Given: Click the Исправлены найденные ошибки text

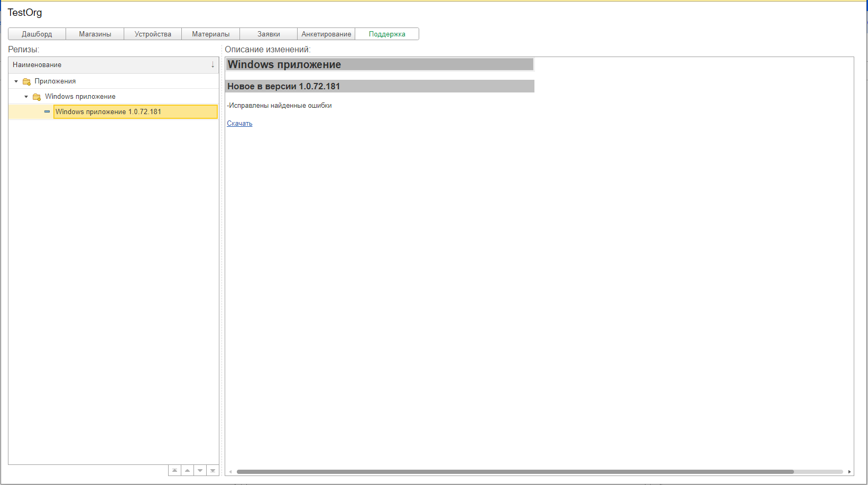Looking at the screenshot, I should point(280,106).
